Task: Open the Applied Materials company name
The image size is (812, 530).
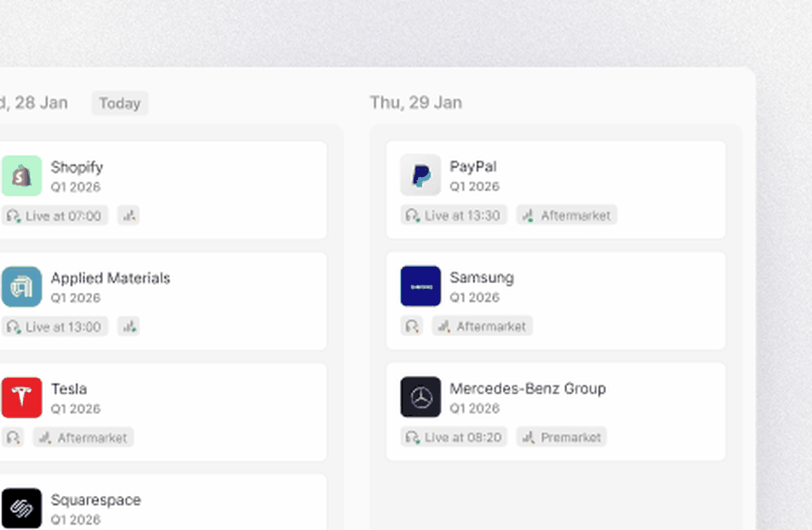Action: 110,278
